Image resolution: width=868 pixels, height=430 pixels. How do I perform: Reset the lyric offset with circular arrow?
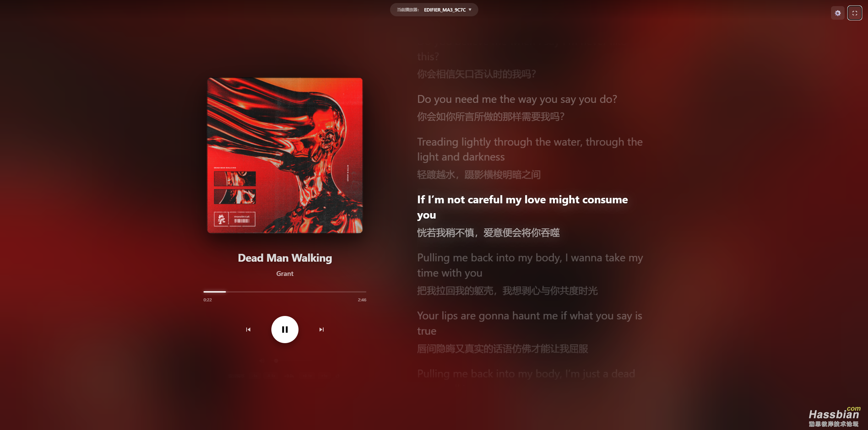(x=337, y=376)
